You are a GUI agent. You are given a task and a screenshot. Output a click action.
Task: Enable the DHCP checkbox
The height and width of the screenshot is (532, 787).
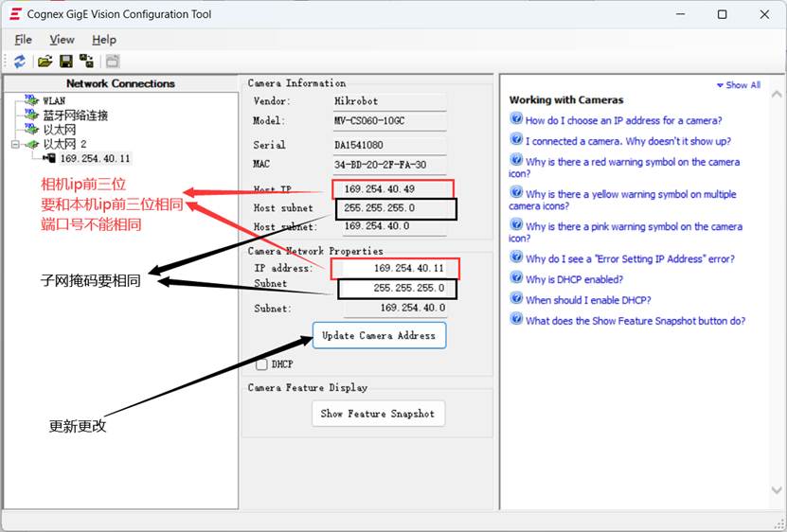click(261, 364)
